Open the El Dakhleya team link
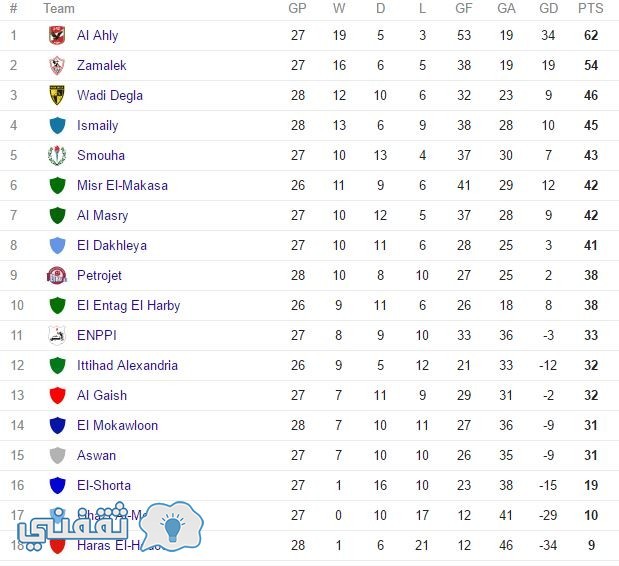 click(x=112, y=246)
